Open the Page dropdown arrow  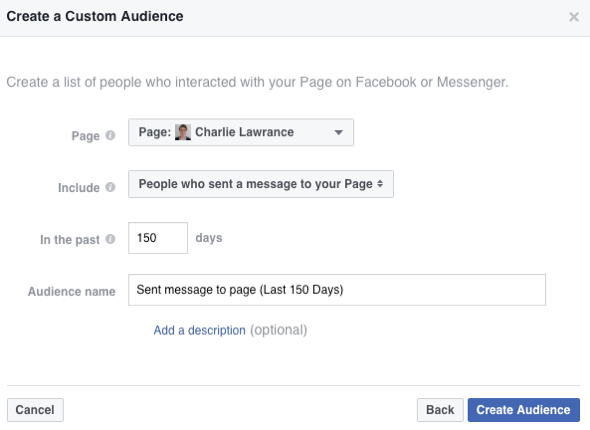coord(339,132)
